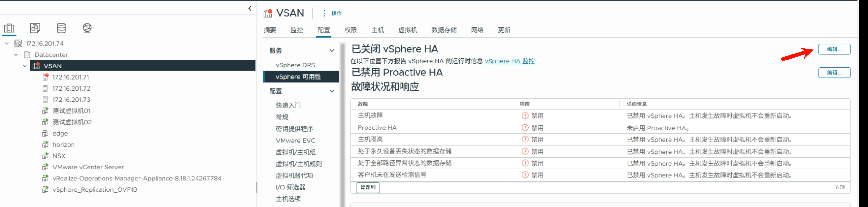
Task: Select vSphere 可用性 in sidebar
Action: [x=301, y=77]
